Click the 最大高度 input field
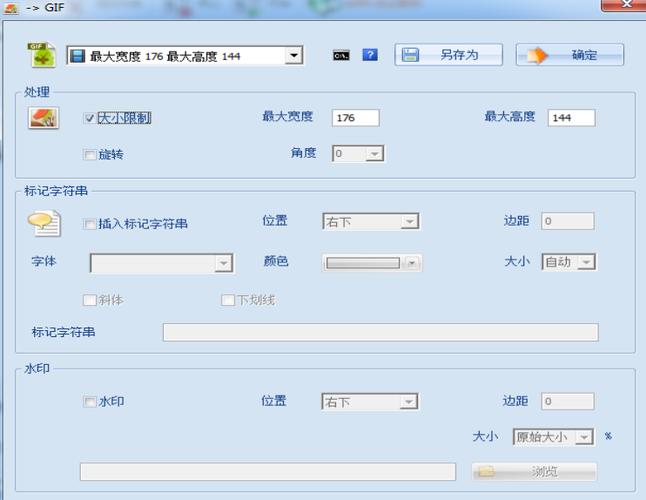The height and width of the screenshot is (500, 646). pyautogui.click(x=571, y=118)
